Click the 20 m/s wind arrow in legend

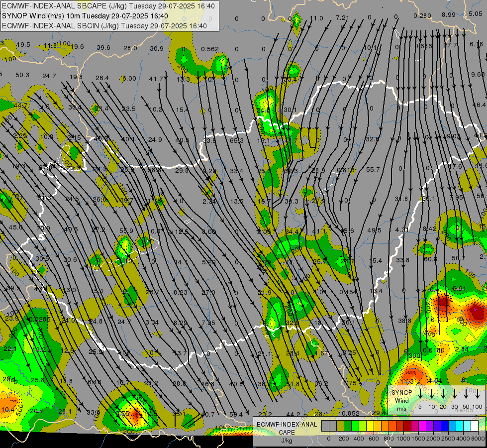[x=443, y=394]
